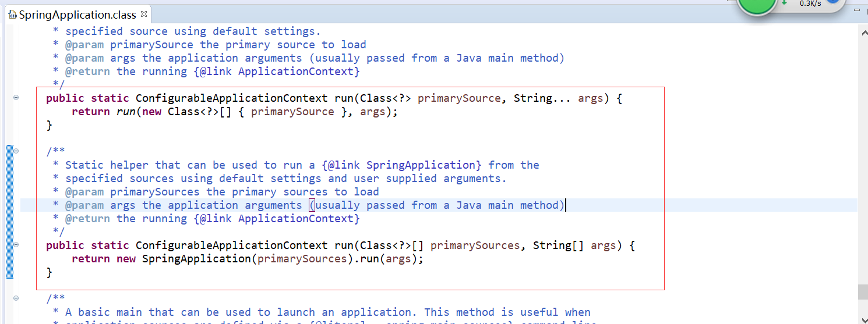Click the '.run(args)' call after the constructor
Screen dimensions: 868x324
386,259
